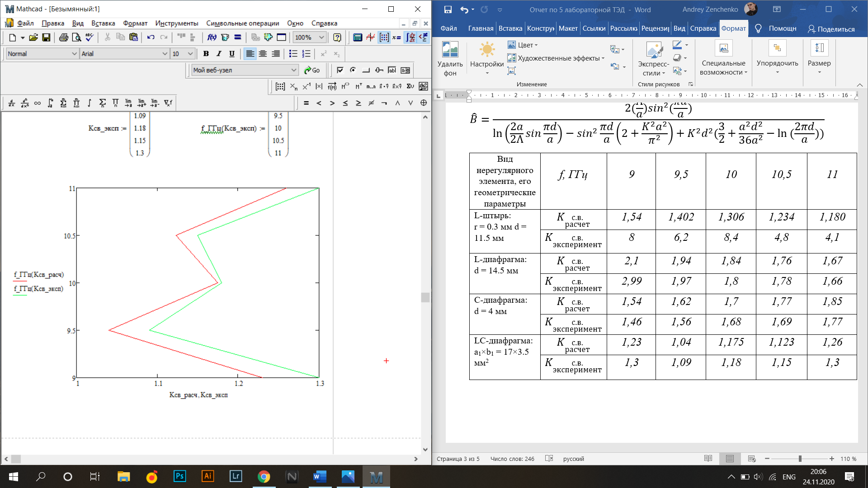868x488 pixels.
Task: Toggle italic text in Mathcad
Action: point(219,54)
